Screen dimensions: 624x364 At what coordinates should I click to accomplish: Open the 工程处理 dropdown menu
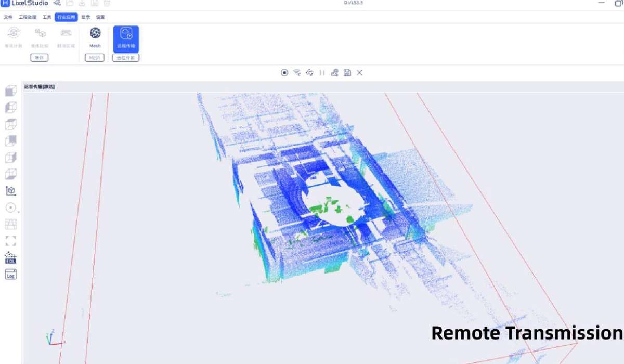(28, 17)
